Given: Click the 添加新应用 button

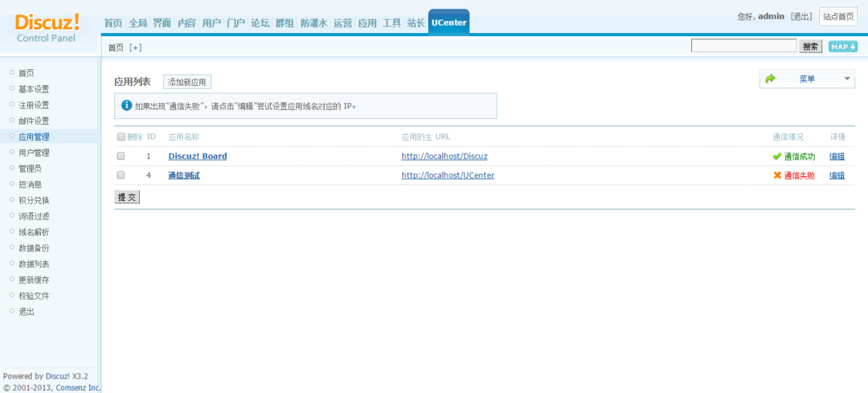Looking at the screenshot, I should [187, 82].
